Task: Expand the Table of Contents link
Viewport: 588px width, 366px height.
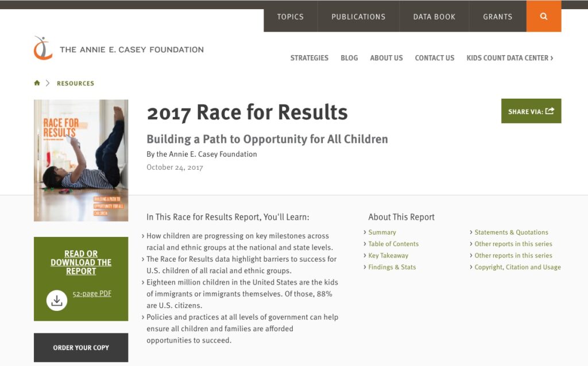Action: [x=393, y=244]
